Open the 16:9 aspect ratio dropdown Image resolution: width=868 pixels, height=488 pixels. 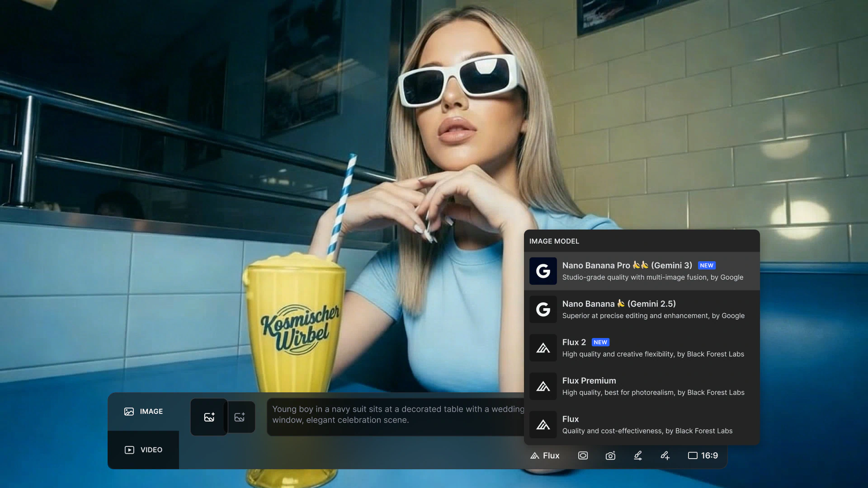(703, 455)
